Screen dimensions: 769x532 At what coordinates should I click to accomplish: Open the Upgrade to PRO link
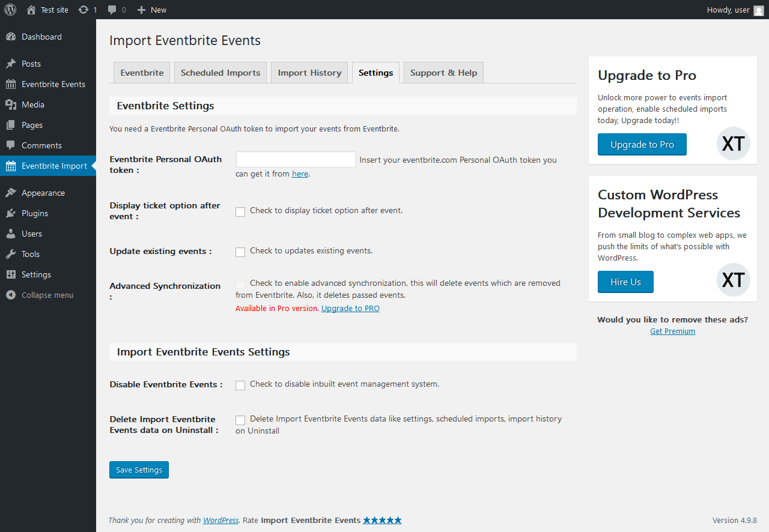(x=350, y=309)
